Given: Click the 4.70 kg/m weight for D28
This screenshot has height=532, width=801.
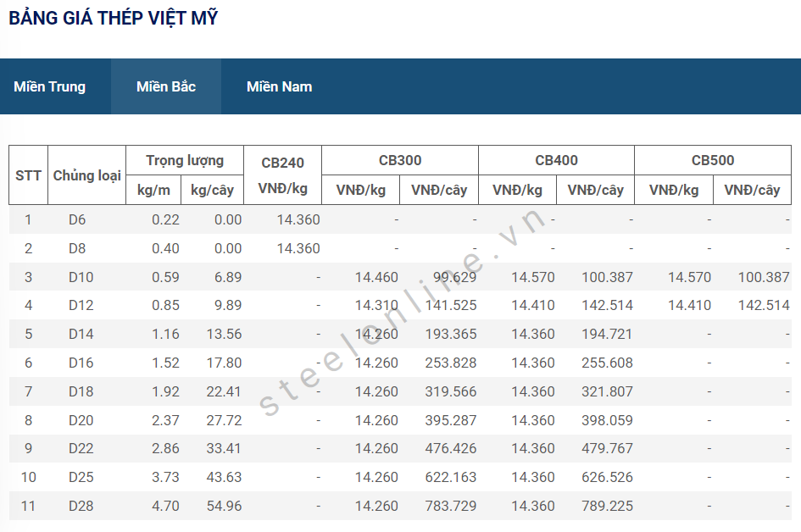Looking at the screenshot, I should tap(165, 507).
